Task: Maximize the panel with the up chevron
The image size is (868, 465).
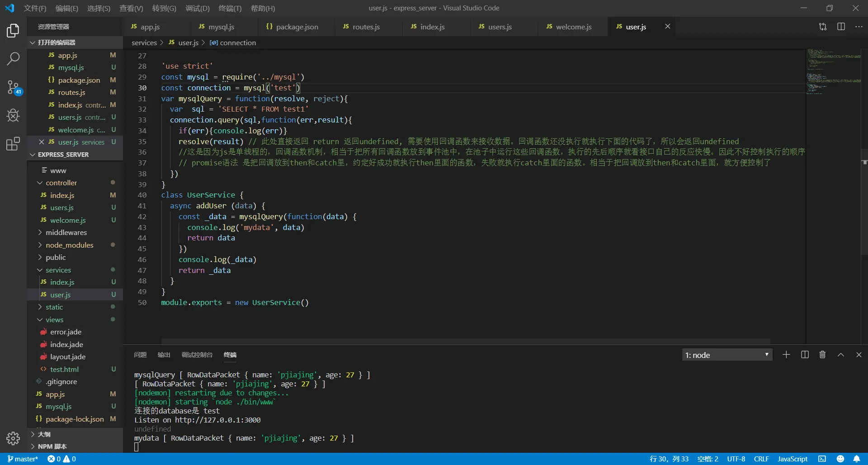Action: point(840,355)
